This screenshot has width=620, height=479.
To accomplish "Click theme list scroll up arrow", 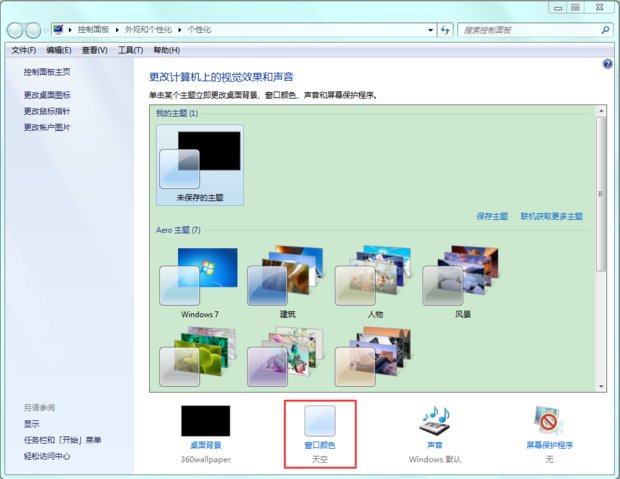I will tap(601, 110).
